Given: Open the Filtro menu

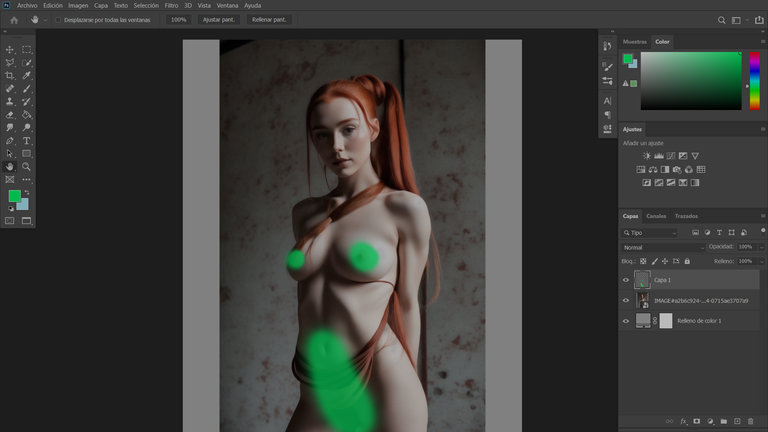Looking at the screenshot, I should click(171, 6).
